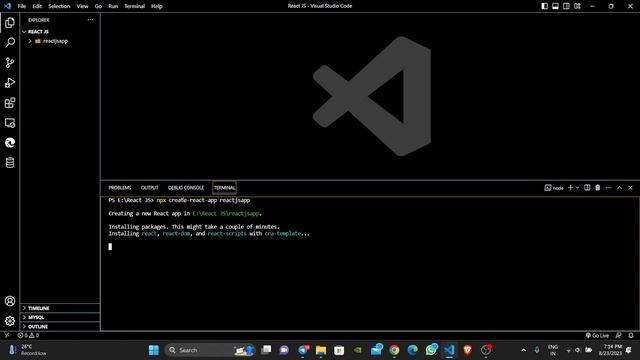Open the File menu

[x=22, y=6]
